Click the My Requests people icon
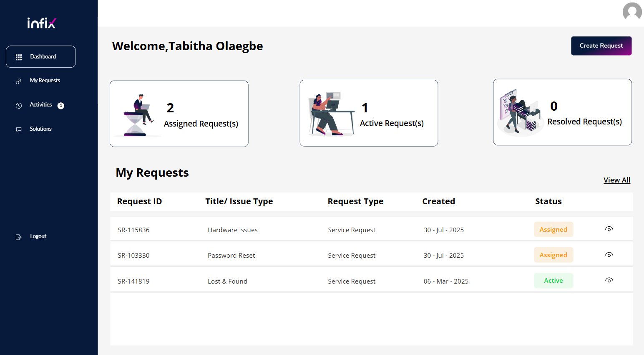This screenshot has width=644, height=355. point(19,81)
